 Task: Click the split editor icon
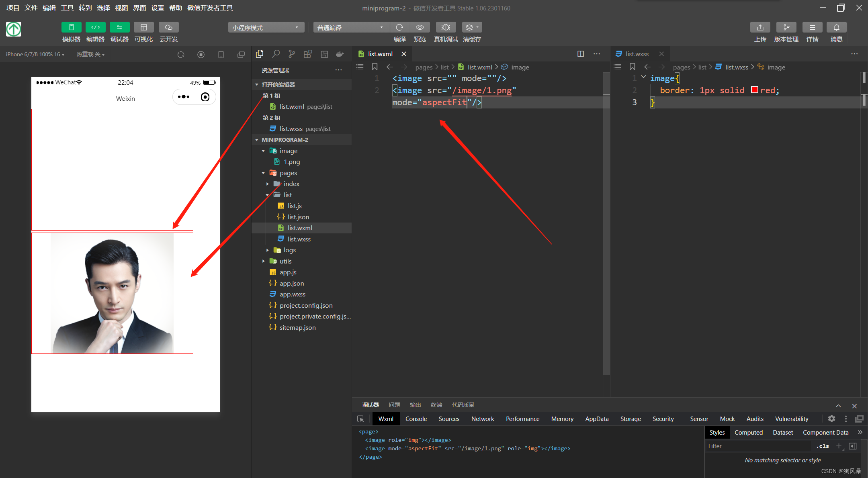[581, 54]
